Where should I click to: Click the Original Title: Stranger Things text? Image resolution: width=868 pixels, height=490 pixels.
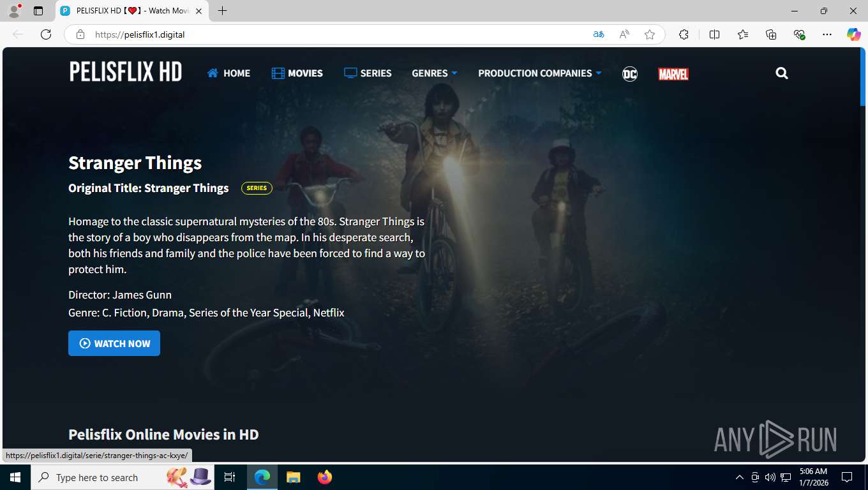pyautogui.click(x=149, y=188)
